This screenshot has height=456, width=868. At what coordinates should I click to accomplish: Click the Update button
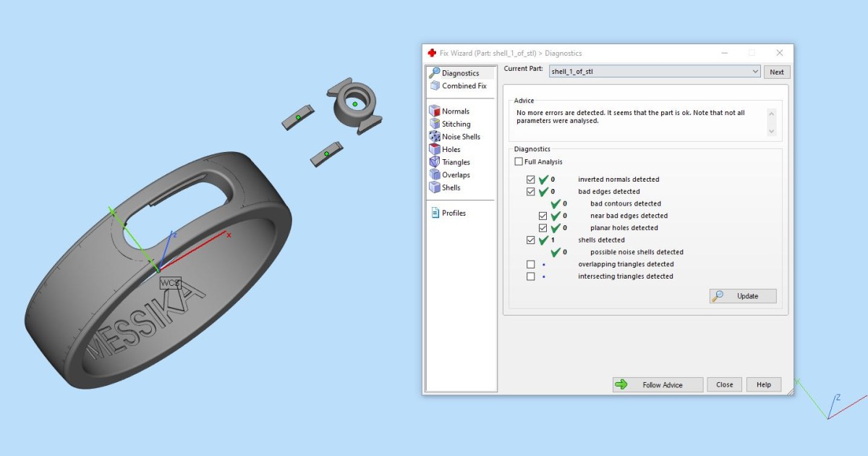(x=743, y=296)
